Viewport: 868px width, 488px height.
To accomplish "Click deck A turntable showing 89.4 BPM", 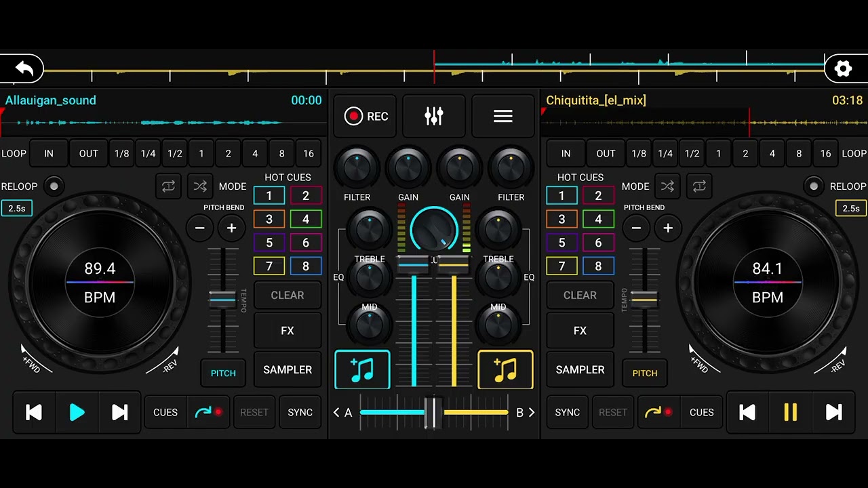I will [x=100, y=281].
